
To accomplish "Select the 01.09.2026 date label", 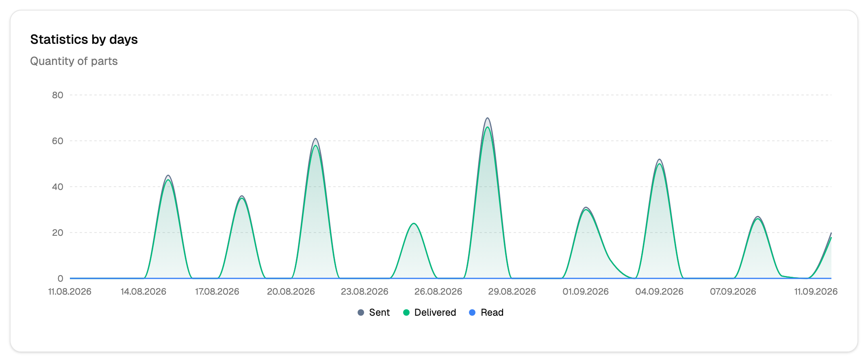I will click(586, 291).
